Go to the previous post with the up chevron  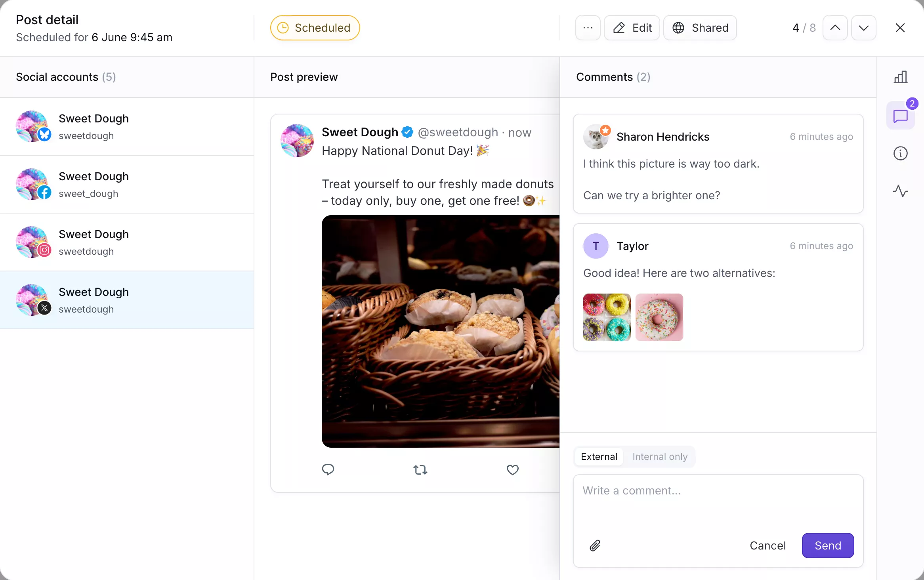[836, 28]
